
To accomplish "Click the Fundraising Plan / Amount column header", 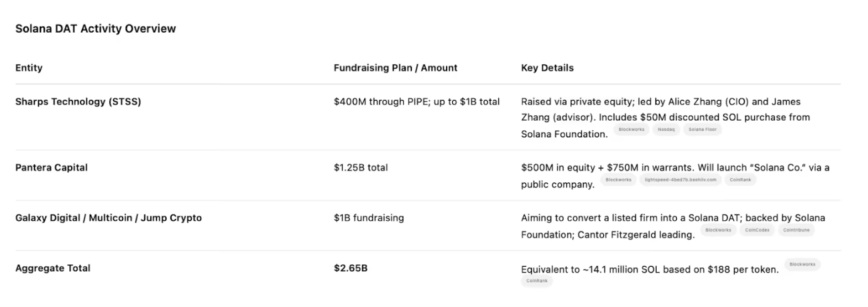I will [395, 68].
